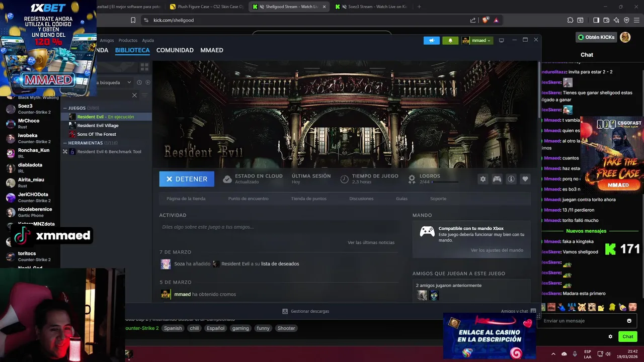Add Resident Evil to favorites via heart icon
The width and height of the screenshot is (644, 362).
coord(525,179)
